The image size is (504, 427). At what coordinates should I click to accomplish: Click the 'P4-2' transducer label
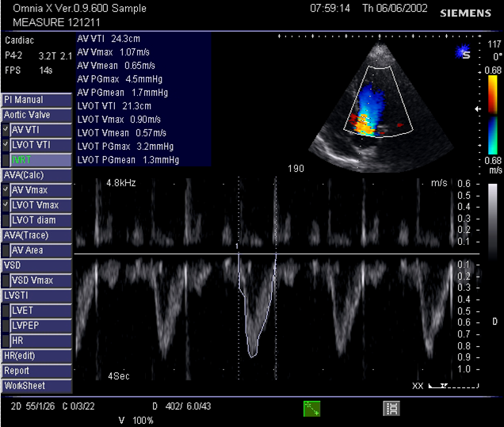(x=13, y=55)
